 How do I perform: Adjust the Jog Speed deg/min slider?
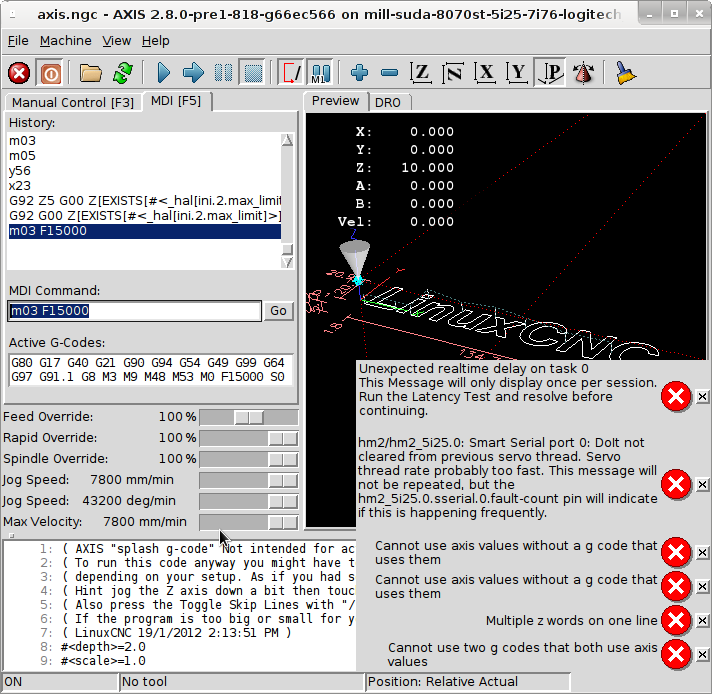click(249, 501)
